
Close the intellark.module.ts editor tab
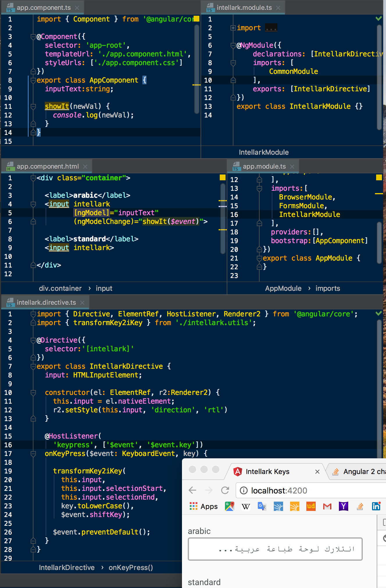(278, 8)
